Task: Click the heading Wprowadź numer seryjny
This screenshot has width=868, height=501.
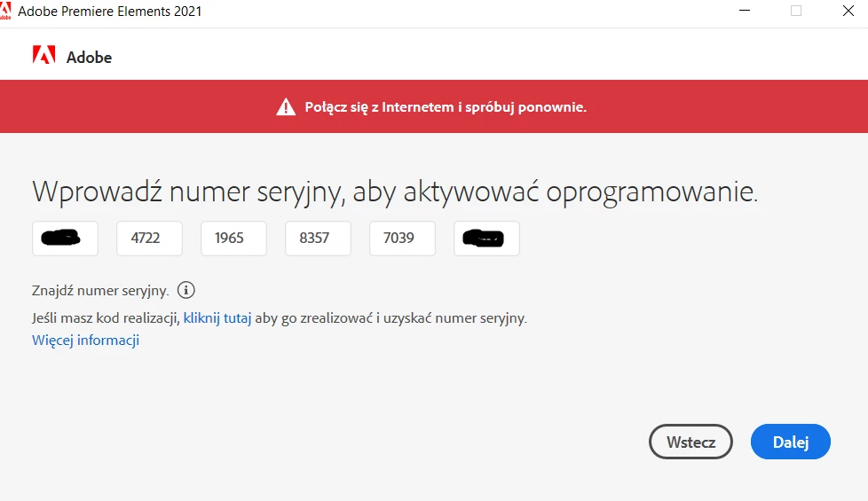Action: [x=395, y=192]
